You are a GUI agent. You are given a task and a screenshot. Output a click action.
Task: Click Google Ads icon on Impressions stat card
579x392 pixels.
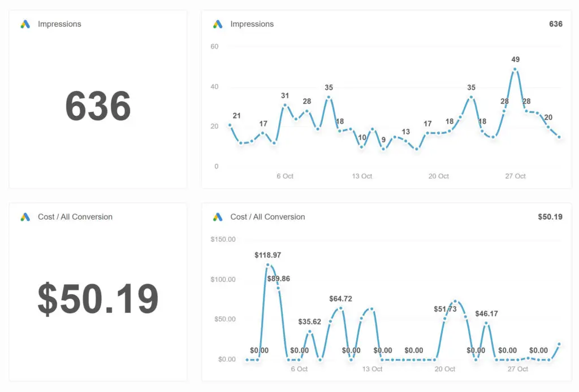(25, 24)
